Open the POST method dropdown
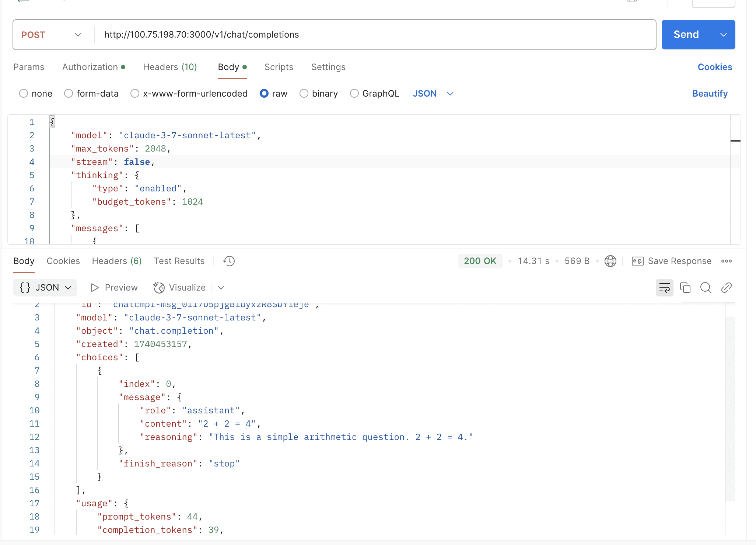Viewport: 756px width, 545px height. (52, 35)
